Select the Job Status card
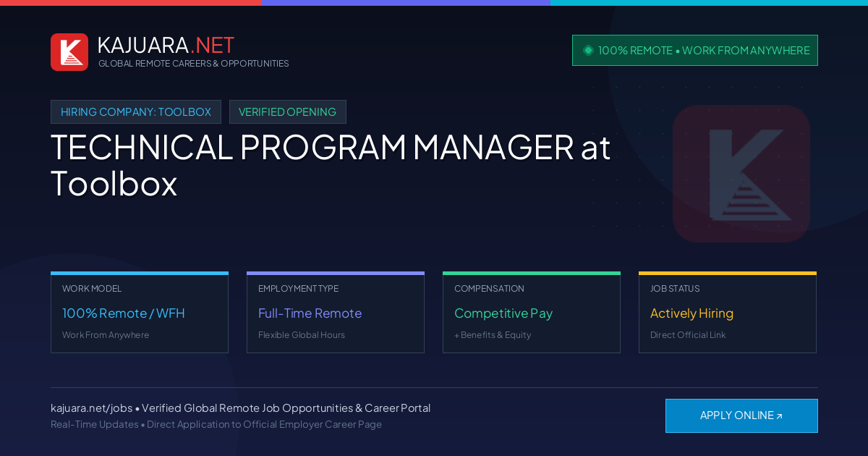Viewport: 868px width, 456px height. (x=728, y=313)
